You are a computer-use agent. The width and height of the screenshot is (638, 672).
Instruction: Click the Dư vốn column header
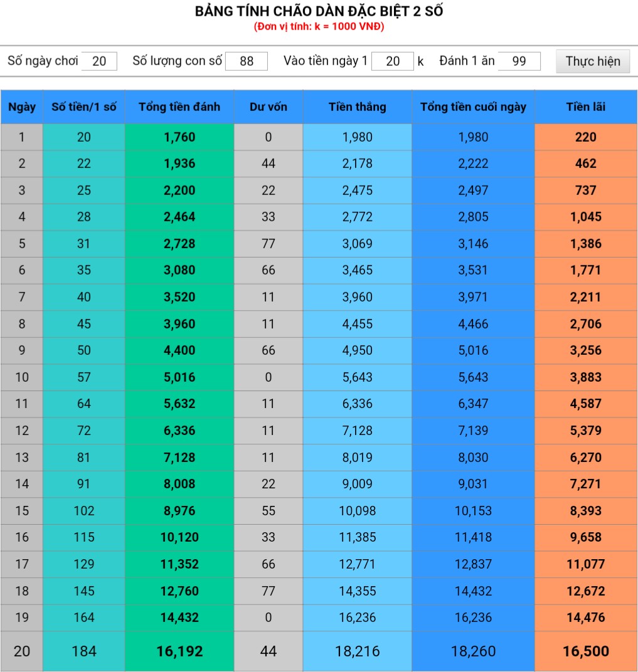pos(268,107)
